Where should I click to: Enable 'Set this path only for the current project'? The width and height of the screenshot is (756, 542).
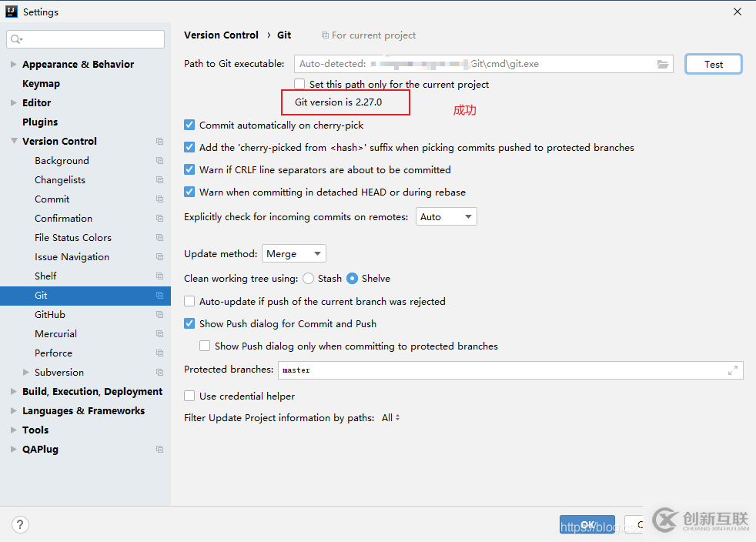coord(299,84)
